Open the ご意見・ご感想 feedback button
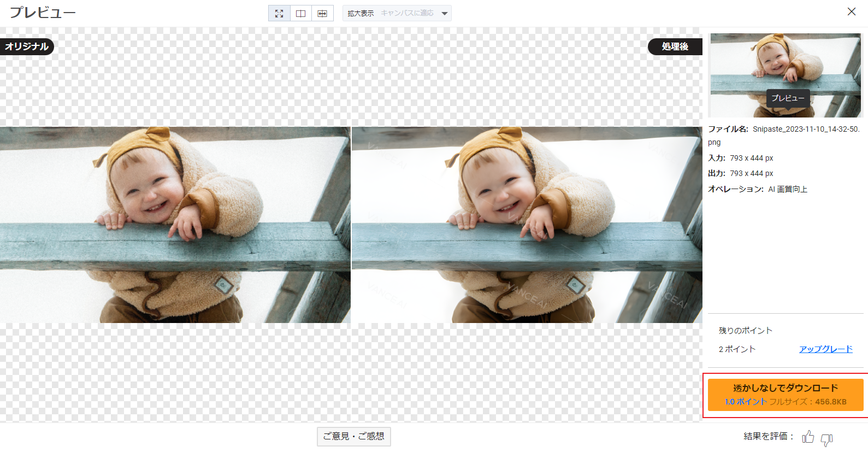 tap(353, 436)
